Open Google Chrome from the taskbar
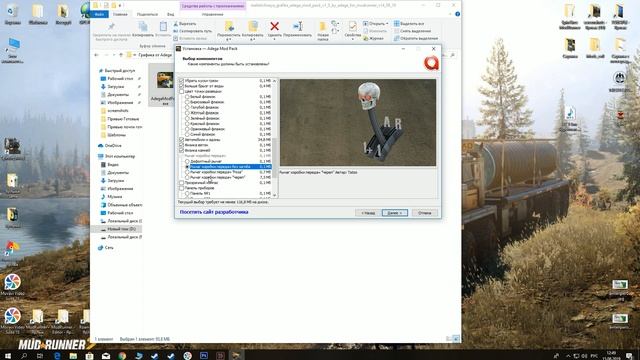The image size is (640, 360). [122, 356]
